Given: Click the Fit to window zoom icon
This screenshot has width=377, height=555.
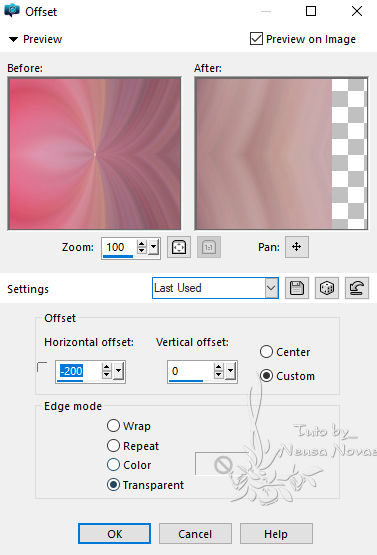Looking at the screenshot, I should [179, 247].
